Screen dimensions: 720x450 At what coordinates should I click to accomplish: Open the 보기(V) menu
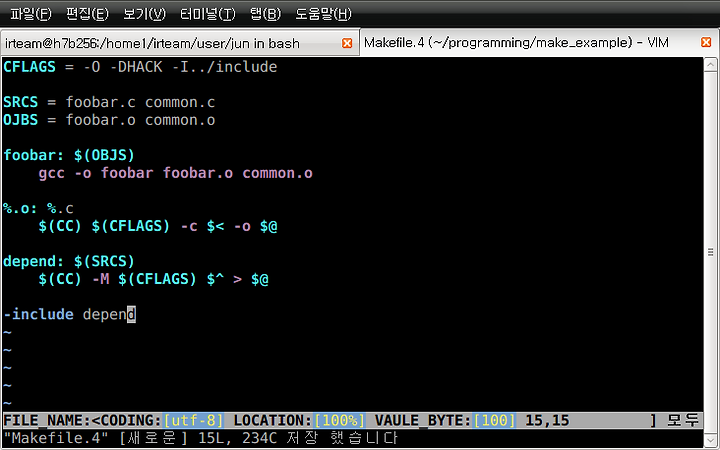click(x=144, y=14)
